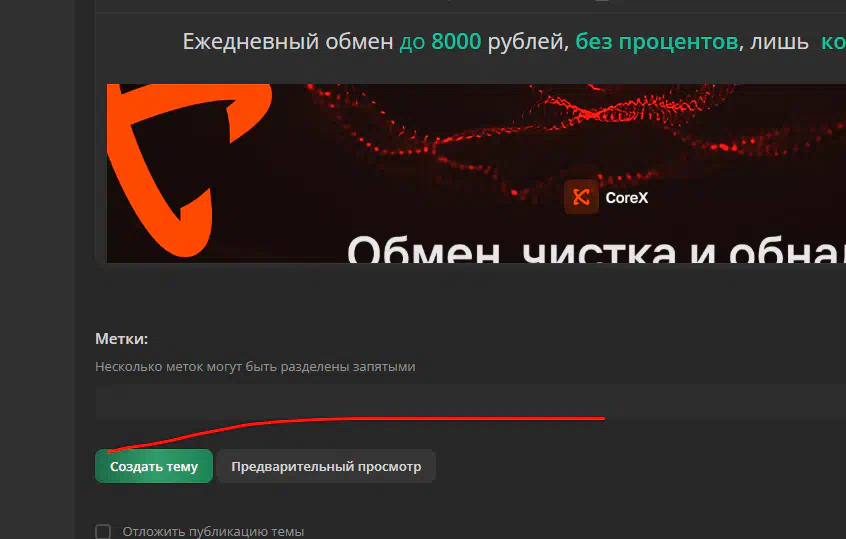846x539 pixels.
Task: Click the Метки: field label
Action: pyautogui.click(x=121, y=339)
